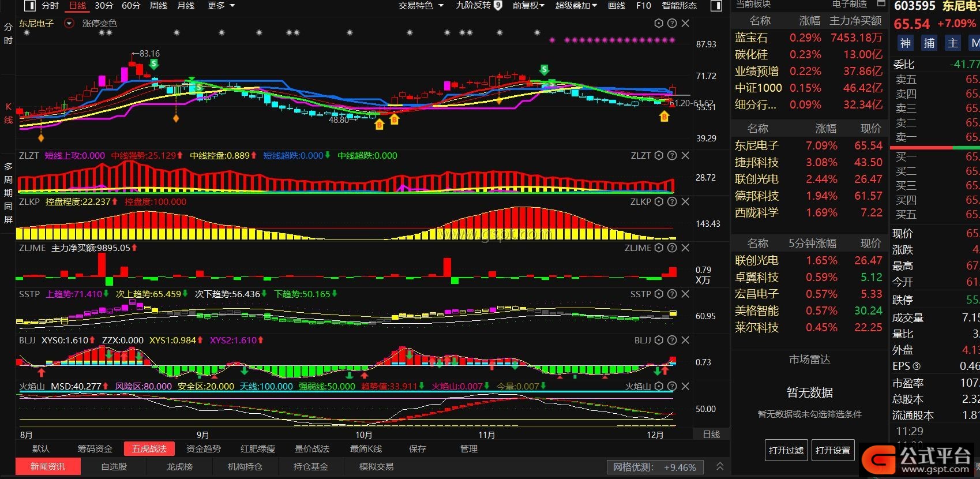
Task: Click the 智能形态 button
Action: 679,6
